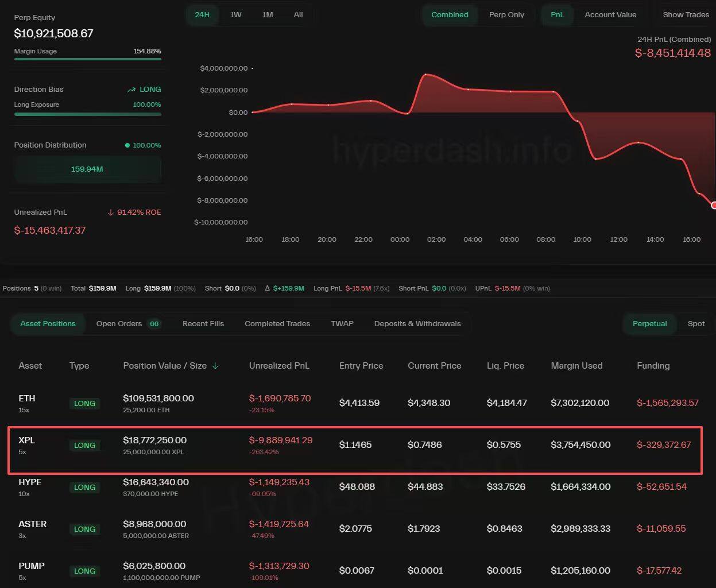Screen dimensions: 716x588
Task: Toggle chart to Account Value view
Action: tap(610, 15)
